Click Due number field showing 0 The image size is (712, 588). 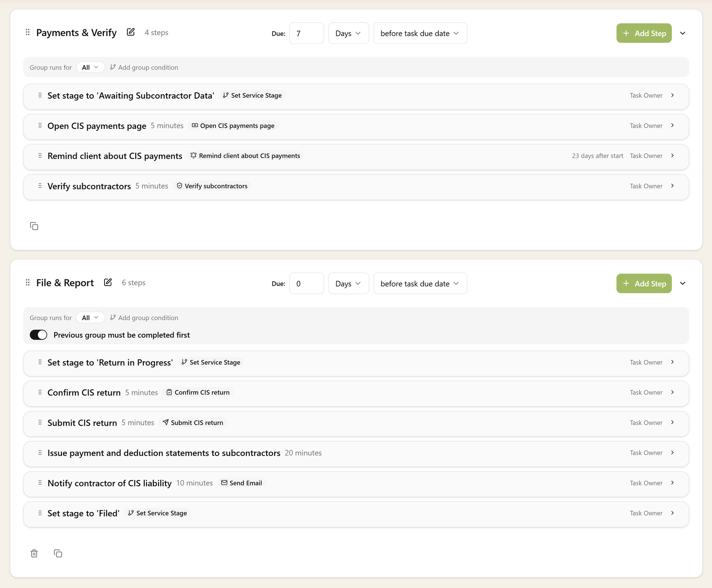307,283
